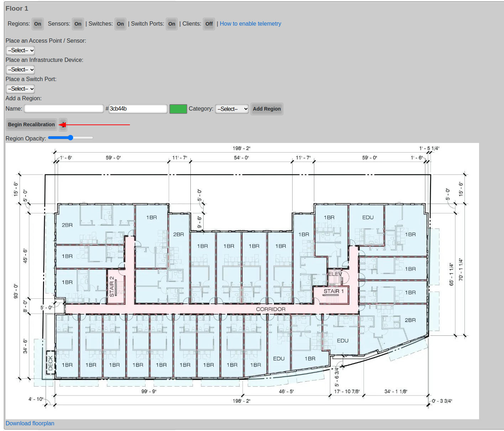Image resolution: width=504 pixels, height=431 pixels.
Task: Toggle the Switch Ports button
Action: (x=172, y=24)
